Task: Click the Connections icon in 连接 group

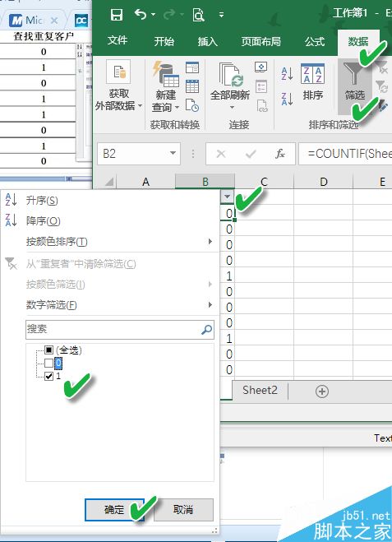Action: coord(261,67)
